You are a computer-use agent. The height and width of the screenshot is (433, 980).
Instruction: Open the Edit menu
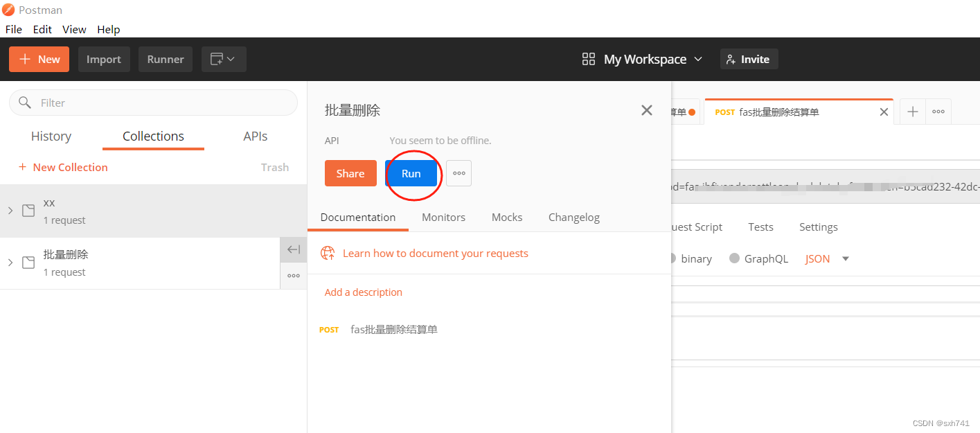42,29
